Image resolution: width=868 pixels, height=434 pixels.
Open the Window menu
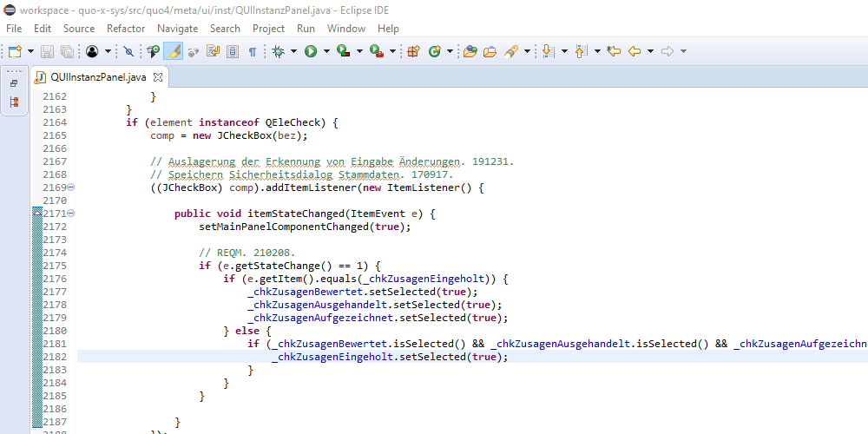(346, 29)
